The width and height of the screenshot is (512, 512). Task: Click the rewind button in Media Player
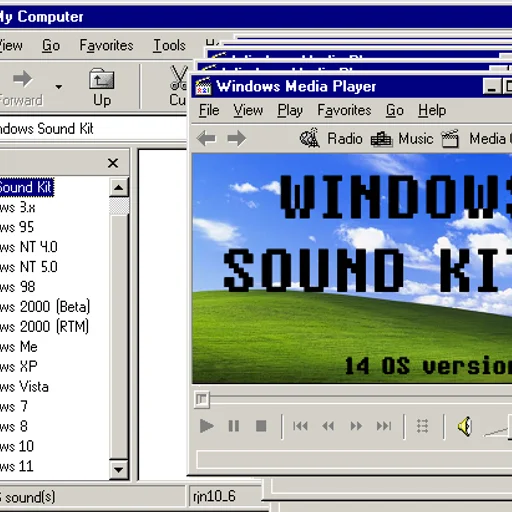pyautogui.click(x=328, y=426)
